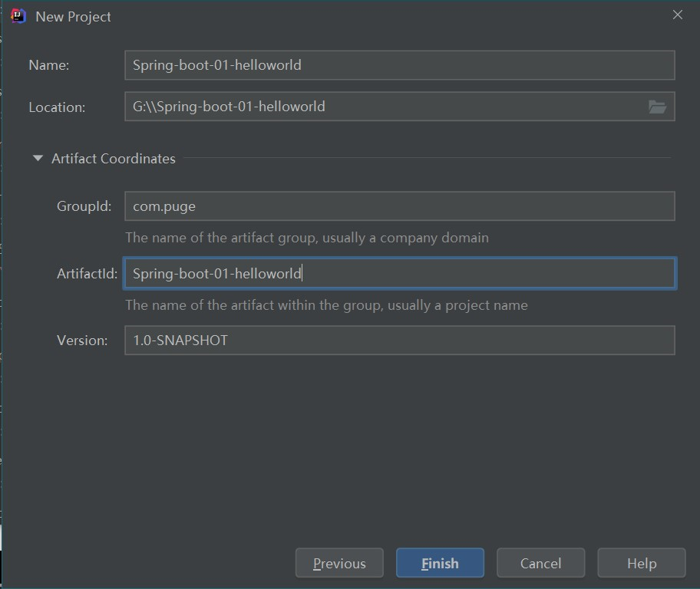Collapse the Artifact Coordinates section
700x589 pixels.
[x=38, y=158]
